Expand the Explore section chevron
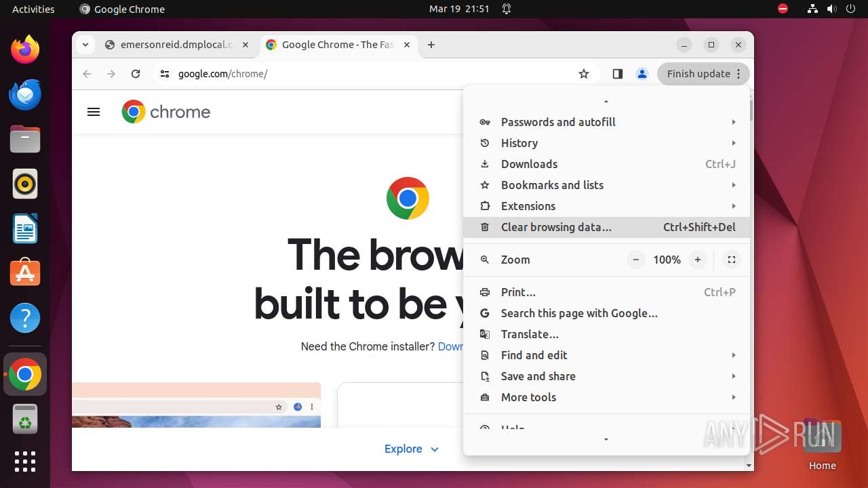 435,449
